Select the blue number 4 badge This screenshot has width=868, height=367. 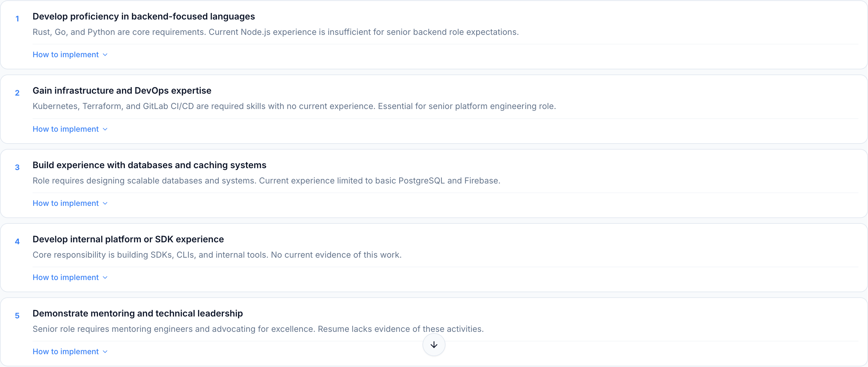[x=17, y=241]
